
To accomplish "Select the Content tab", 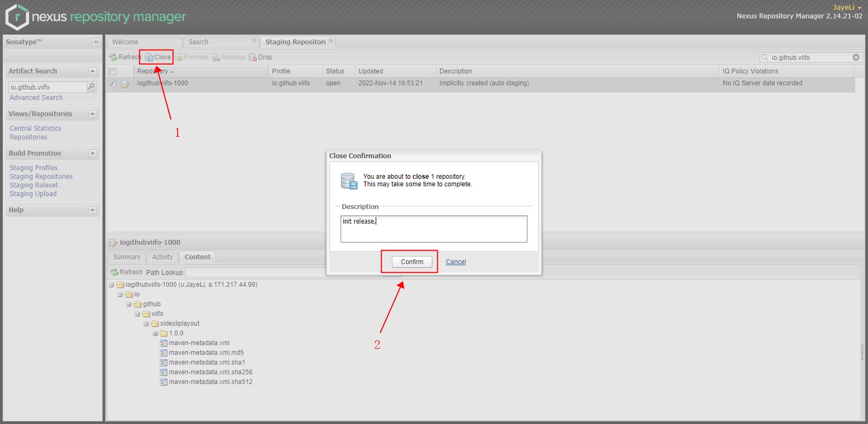I will pyautogui.click(x=198, y=257).
